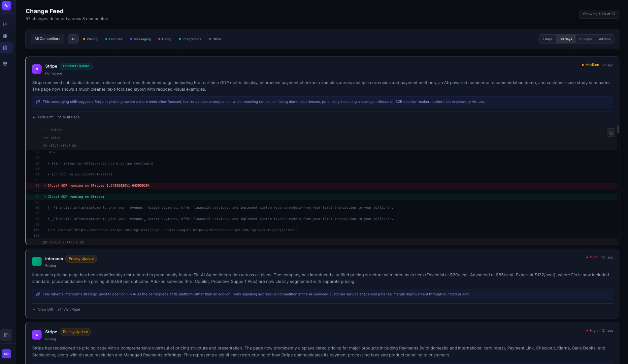
Task: Click the Change Feed page title
Action: [x=45, y=11]
